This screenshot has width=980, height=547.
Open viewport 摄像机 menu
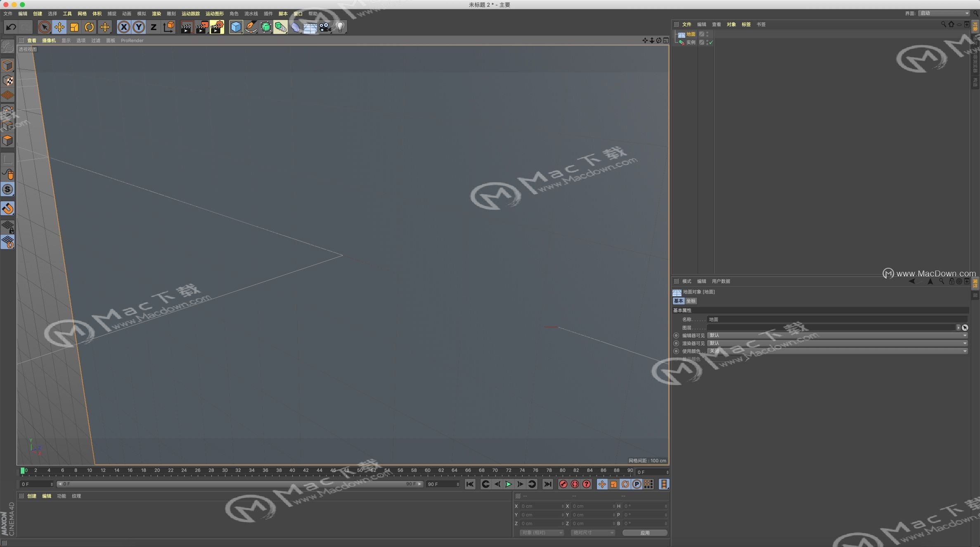pyautogui.click(x=49, y=40)
